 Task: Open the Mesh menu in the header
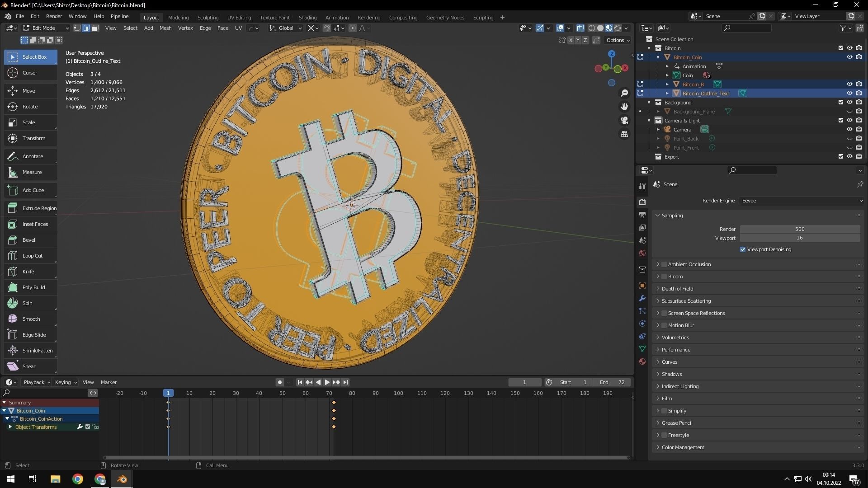click(165, 28)
